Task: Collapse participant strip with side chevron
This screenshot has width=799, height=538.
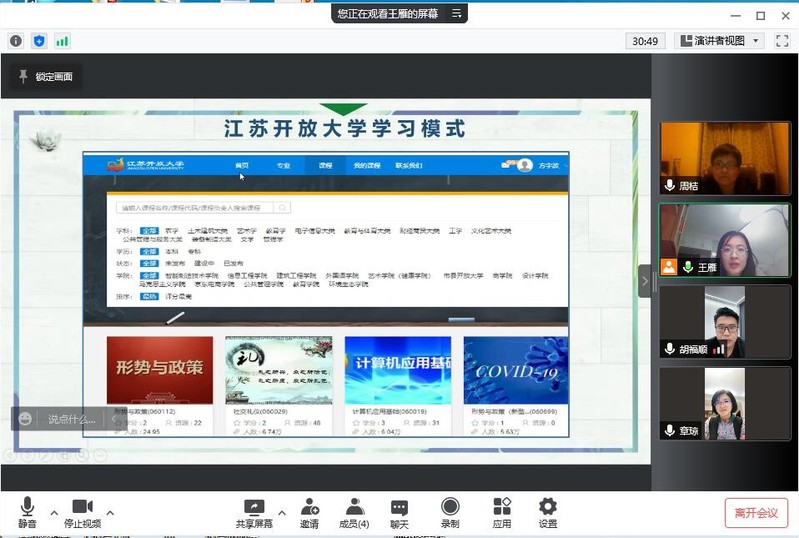Action: pos(645,281)
